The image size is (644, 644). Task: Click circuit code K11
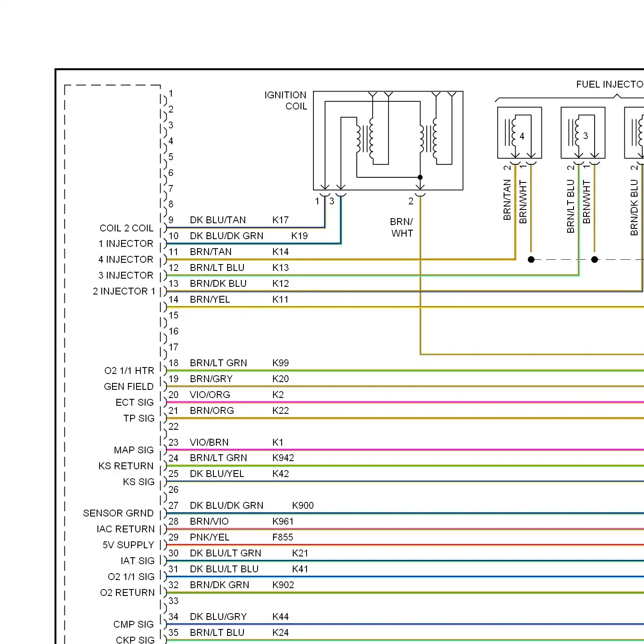click(280, 299)
